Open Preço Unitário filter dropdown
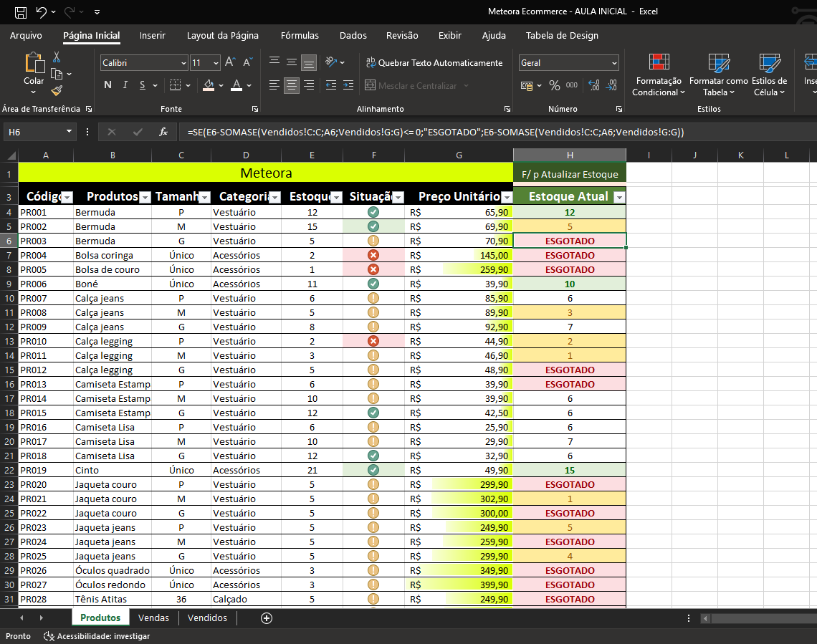Viewport: 817px width, 644px height. point(507,197)
